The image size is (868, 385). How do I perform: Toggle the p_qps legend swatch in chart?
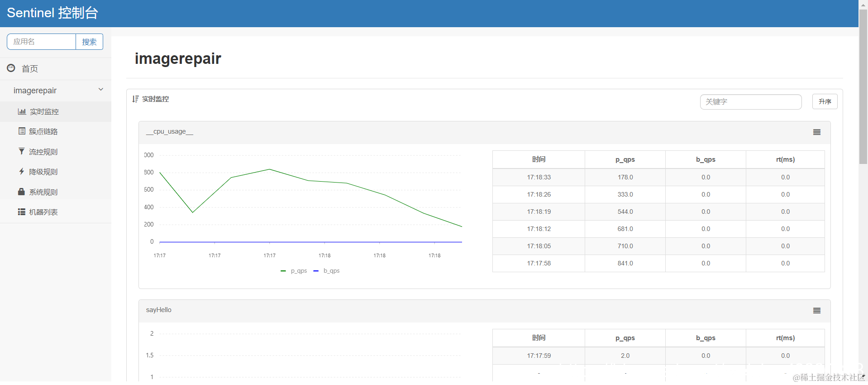[x=283, y=271]
